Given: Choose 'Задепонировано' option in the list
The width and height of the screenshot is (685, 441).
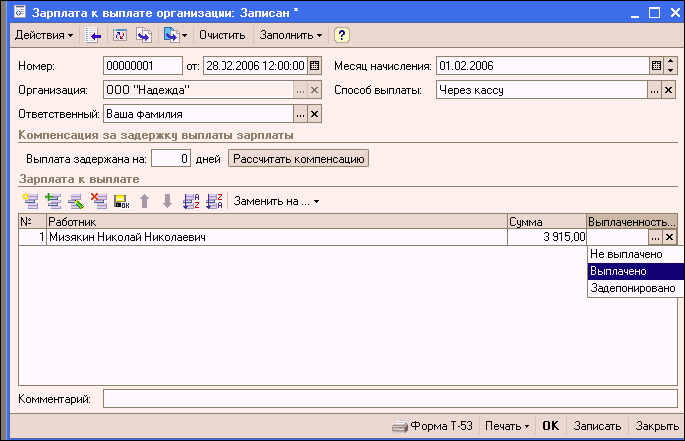Looking at the screenshot, I should 632,288.
